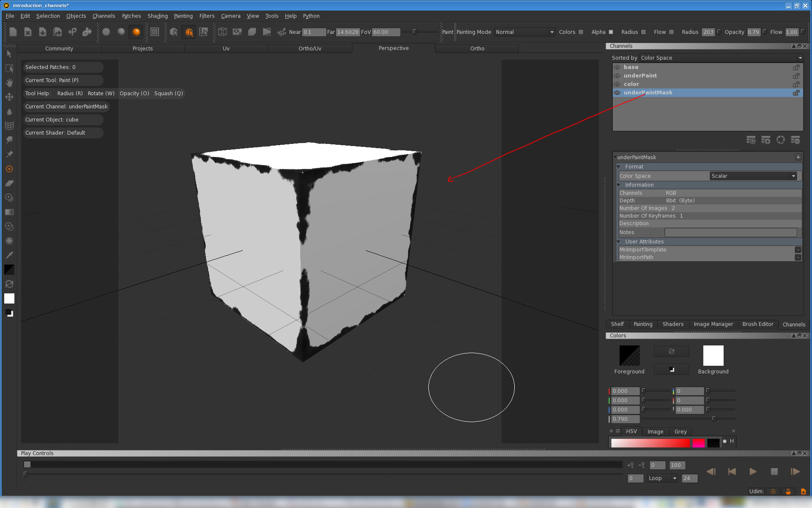Open the Painting Mode Normal dropdown
Viewport: 812px width, 508px height.
[524, 32]
